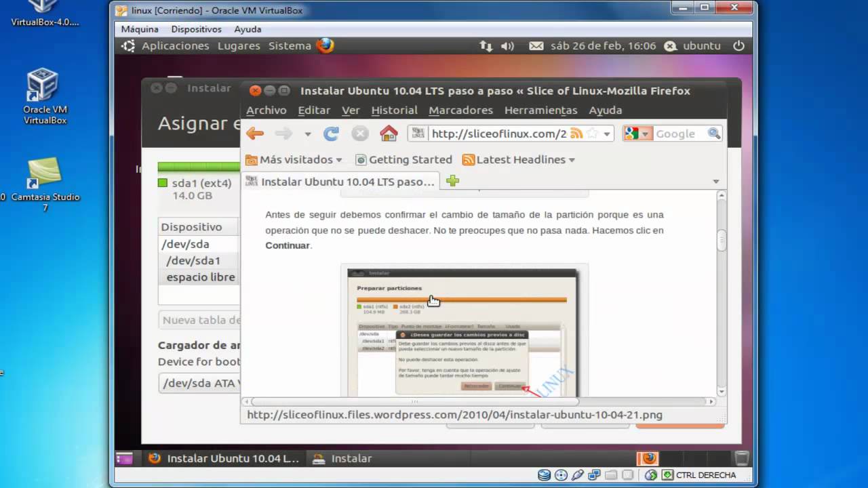
Task: Click the VirtualBox optical disc status icon
Action: [561, 475]
